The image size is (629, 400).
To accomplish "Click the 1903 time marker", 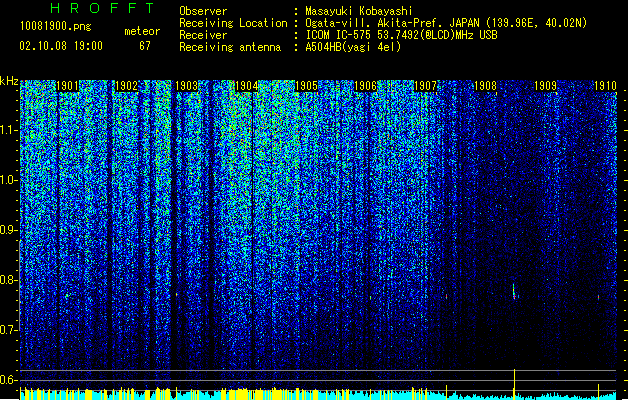I will point(187,86).
